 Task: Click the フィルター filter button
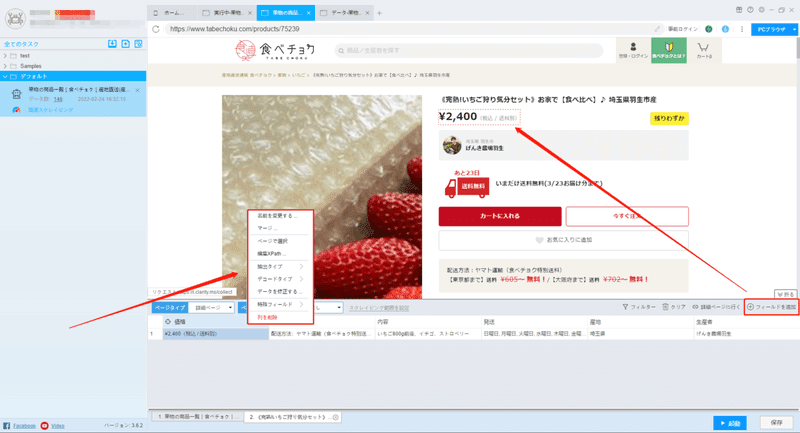click(639, 307)
